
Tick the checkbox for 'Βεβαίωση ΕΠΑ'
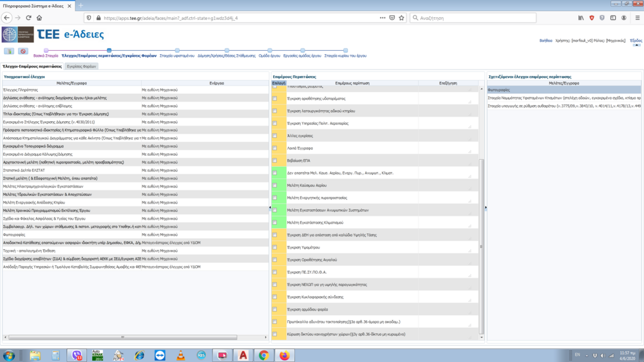(x=274, y=160)
